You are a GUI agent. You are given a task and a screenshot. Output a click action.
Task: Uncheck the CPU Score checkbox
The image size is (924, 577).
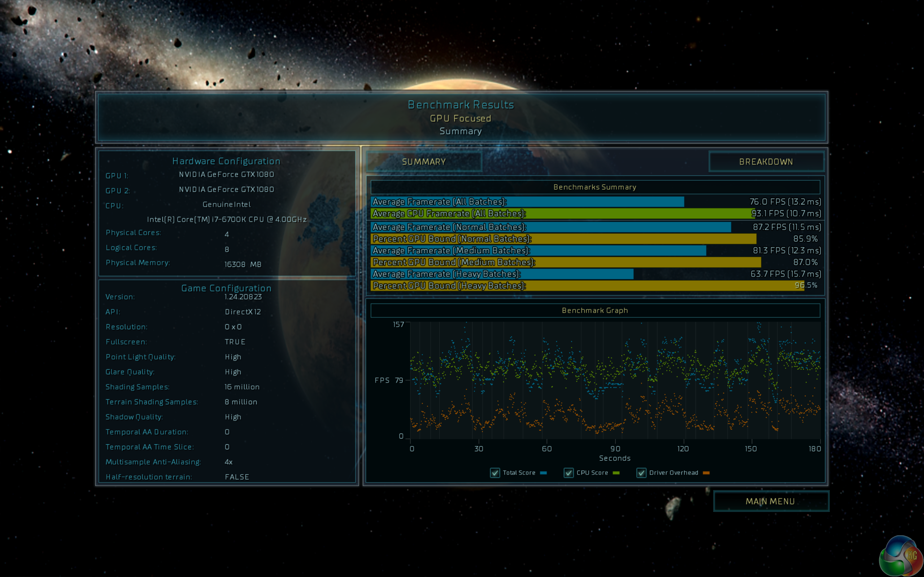pyautogui.click(x=568, y=473)
